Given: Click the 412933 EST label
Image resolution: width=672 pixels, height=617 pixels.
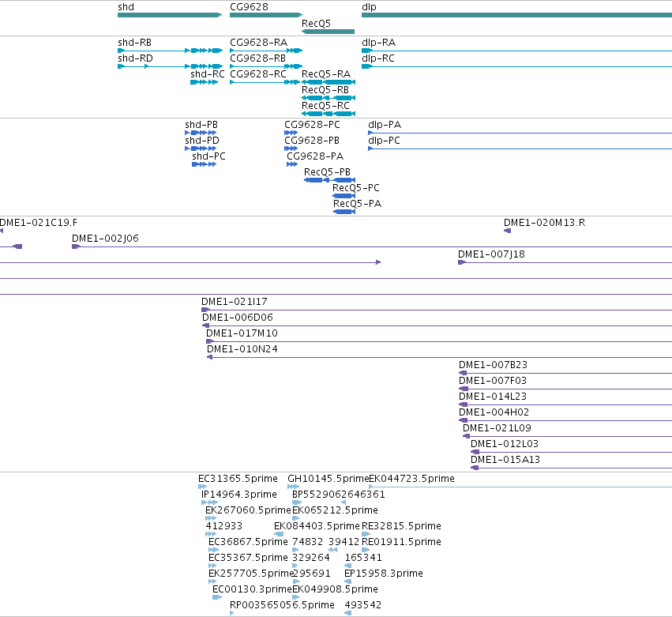Looking at the screenshot, I should click(224, 526).
